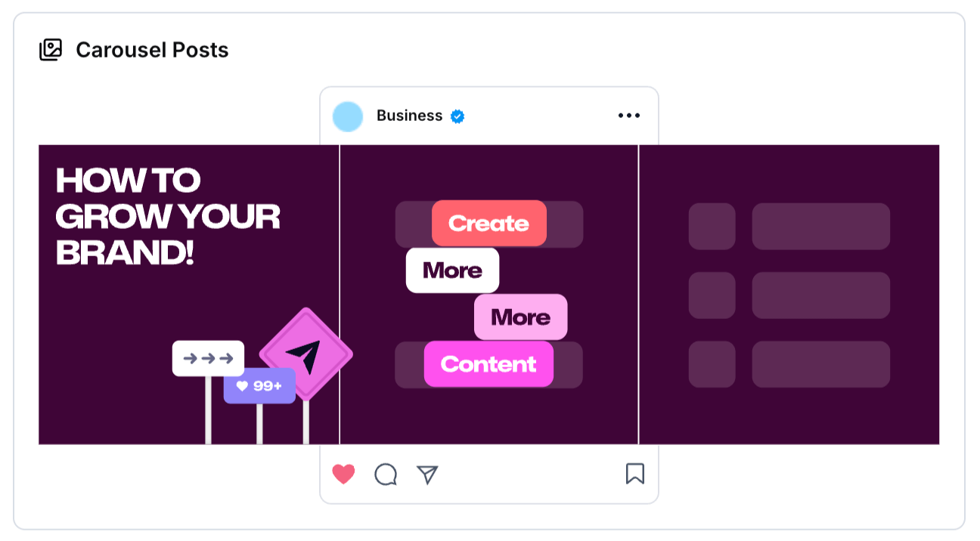Select the white More label
This screenshot has height=541, width=980.
click(x=452, y=270)
